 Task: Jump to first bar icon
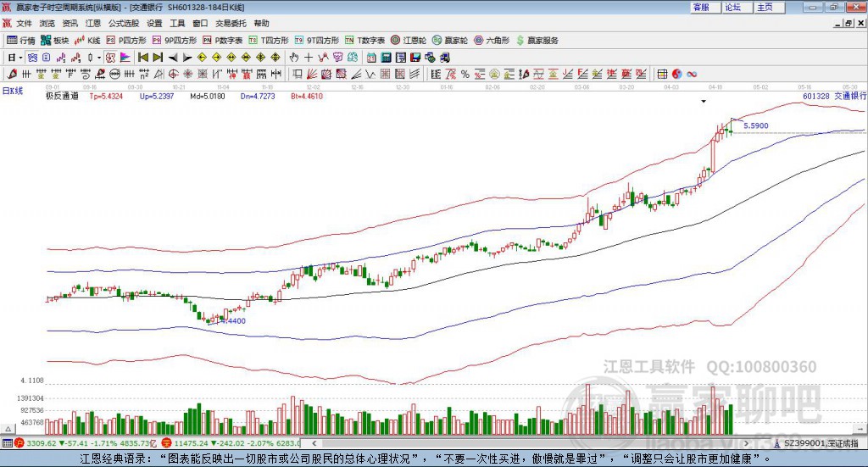pyautogui.click(x=142, y=58)
